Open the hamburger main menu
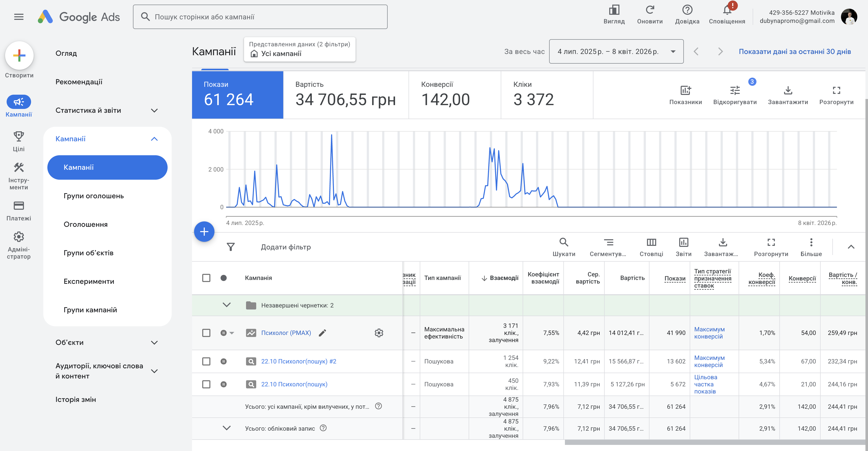This screenshot has height=451, width=868. (x=19, y=17)
